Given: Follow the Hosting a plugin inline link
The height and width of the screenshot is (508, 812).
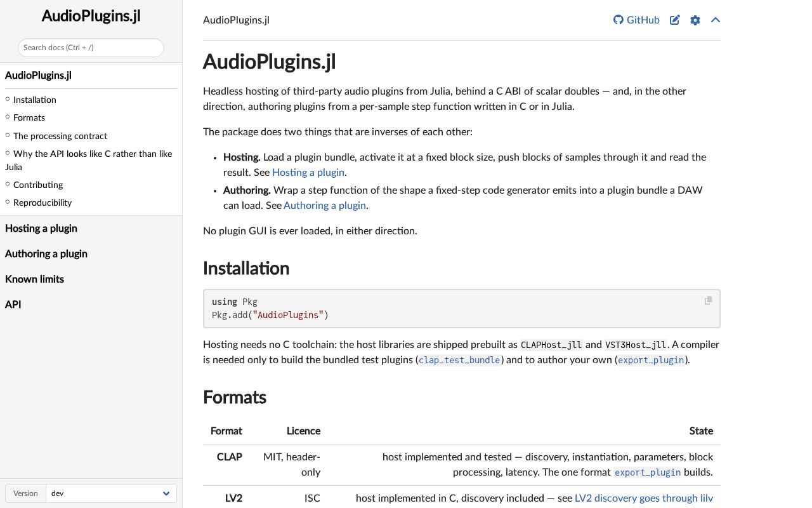Looking at the screenshot, I should click(x=308, y=172).
